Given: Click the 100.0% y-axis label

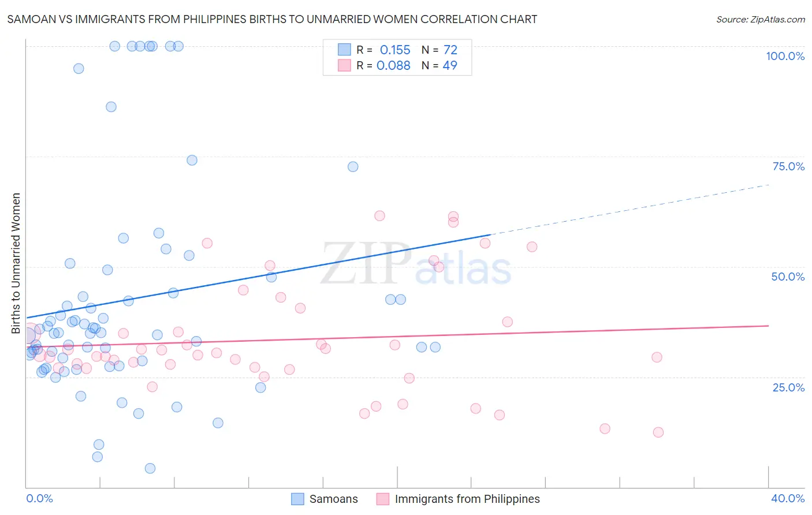Looking at the screenshot, I should click(x=785, y=56).
